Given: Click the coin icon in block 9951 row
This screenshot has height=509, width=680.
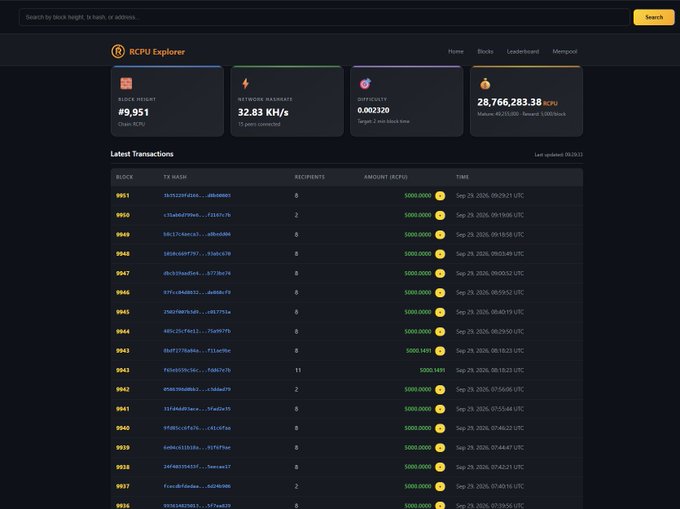Looking at the screenshot, I should coord(440,196).
